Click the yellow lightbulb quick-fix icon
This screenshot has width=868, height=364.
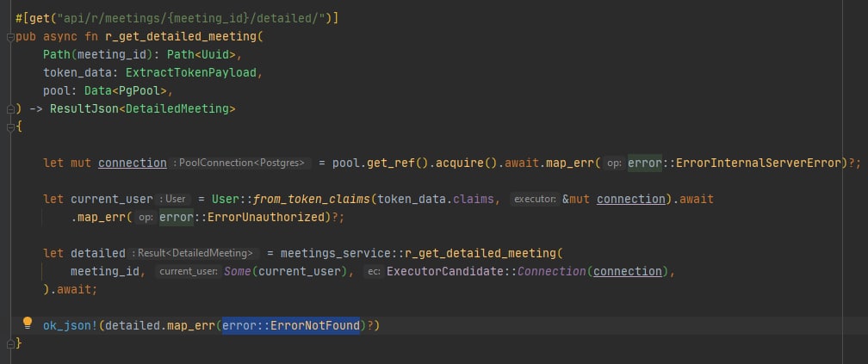[x=28, y=323]
